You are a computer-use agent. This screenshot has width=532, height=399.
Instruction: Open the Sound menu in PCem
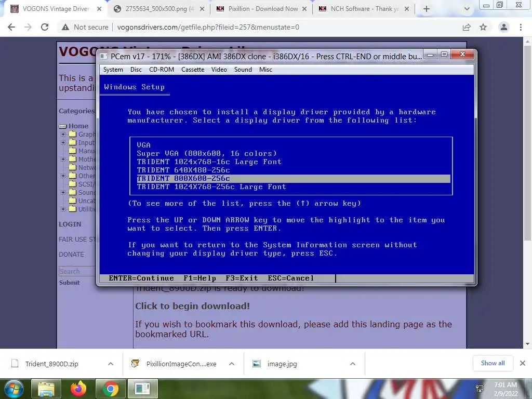243,70
